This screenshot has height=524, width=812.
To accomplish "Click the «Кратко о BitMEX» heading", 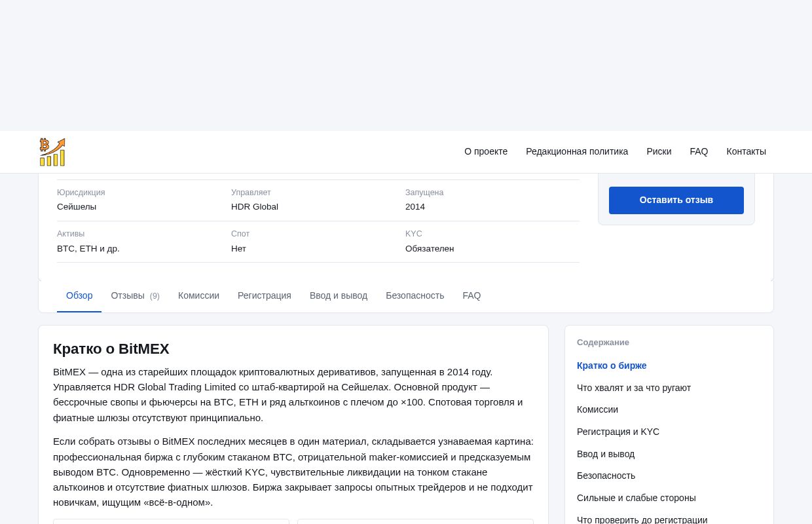I will (x=111, y=349).
